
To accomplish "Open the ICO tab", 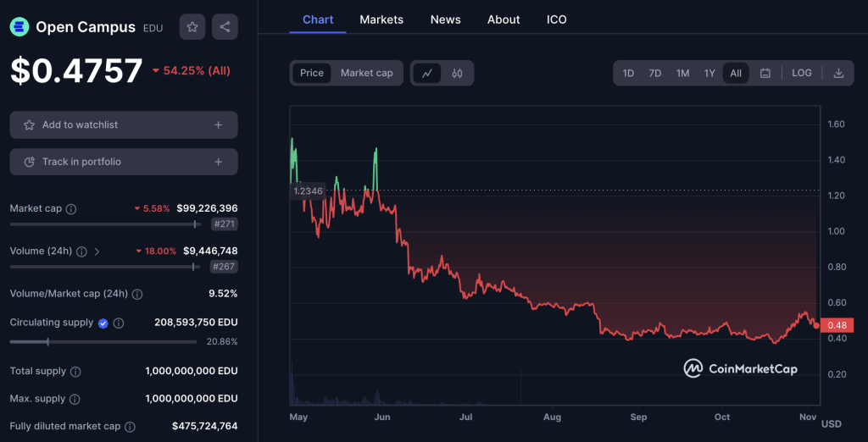I will [x=556, y=20].
